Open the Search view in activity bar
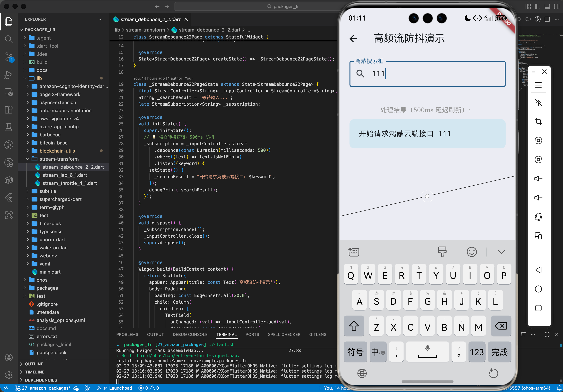This screenshot has width=563, height=392. tap(9, 39)
